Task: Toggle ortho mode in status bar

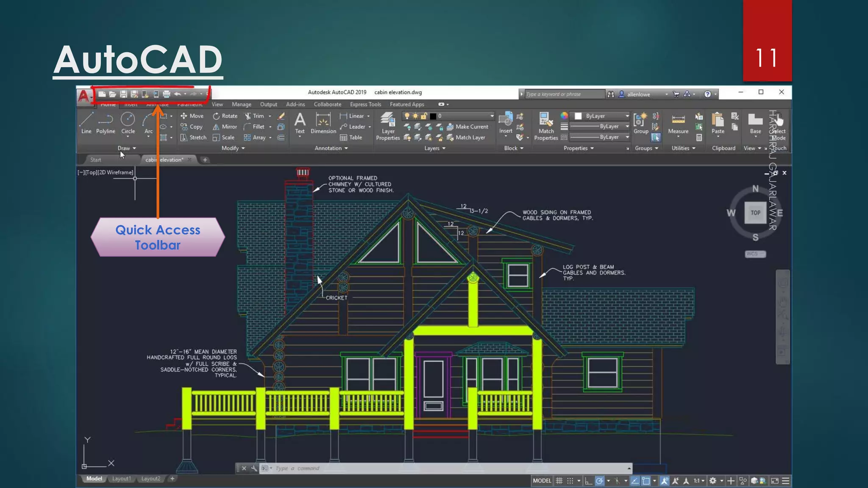Action: (588, 481)
